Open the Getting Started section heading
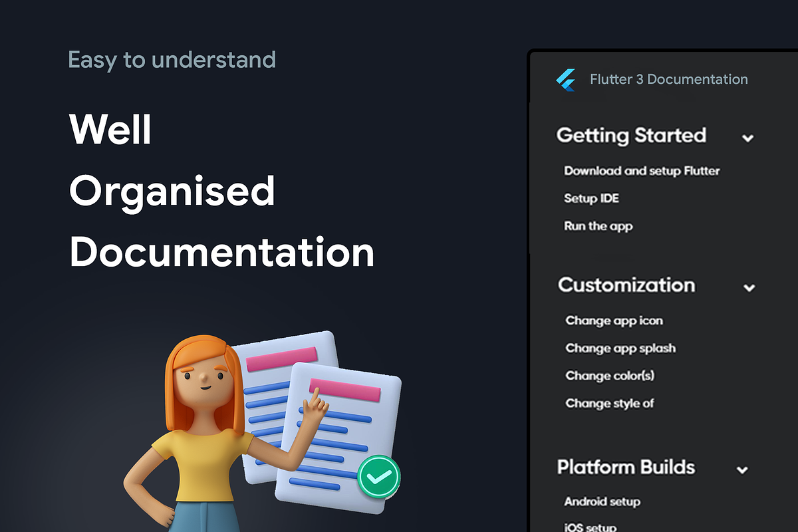 click(631, 136)
